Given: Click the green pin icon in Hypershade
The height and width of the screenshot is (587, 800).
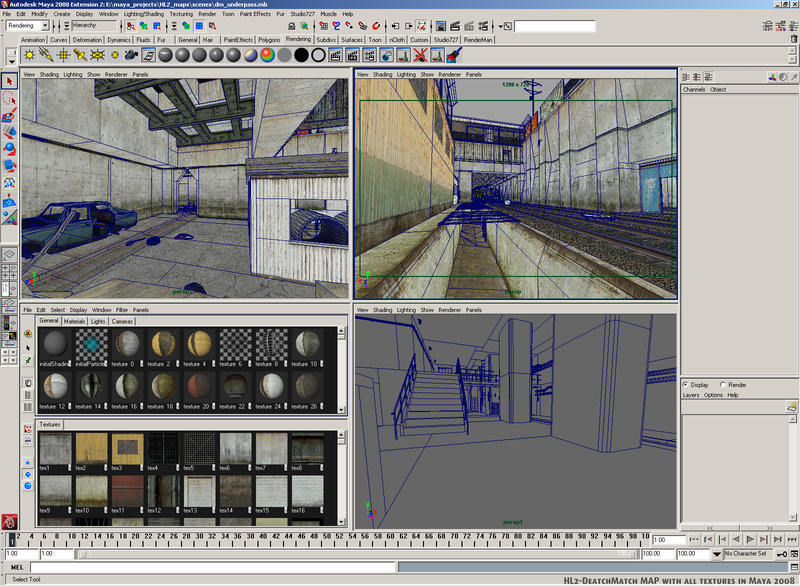Looking at the screenshot, I should click(28, 361).
